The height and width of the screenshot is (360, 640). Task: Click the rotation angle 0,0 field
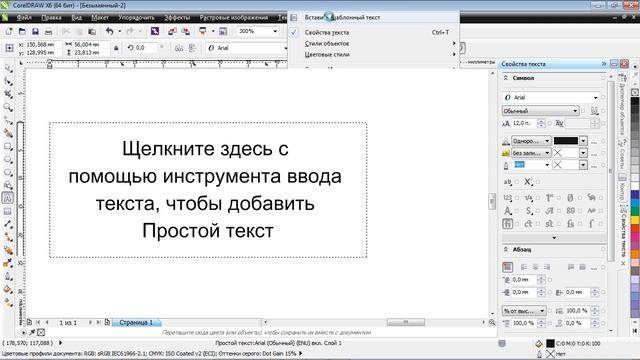pos(145,48)
